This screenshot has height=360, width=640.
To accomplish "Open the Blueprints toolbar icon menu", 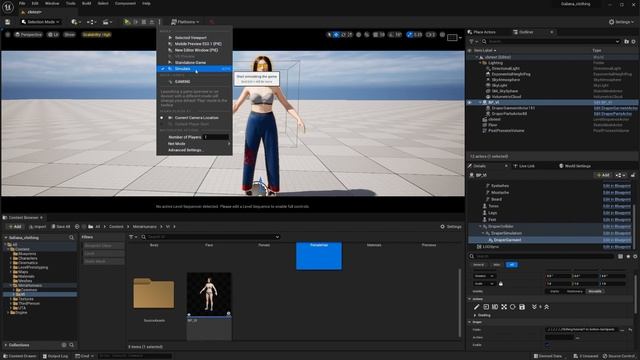I will tap(91, 22).
